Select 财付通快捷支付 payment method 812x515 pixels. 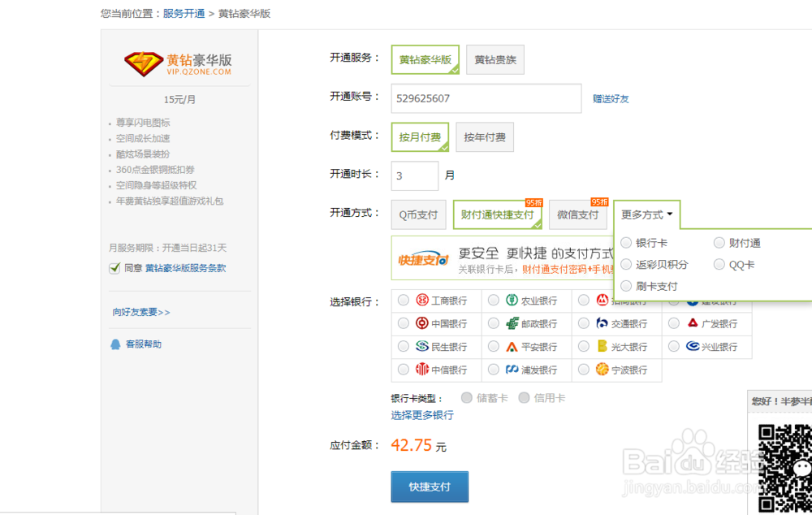[498, 214]
